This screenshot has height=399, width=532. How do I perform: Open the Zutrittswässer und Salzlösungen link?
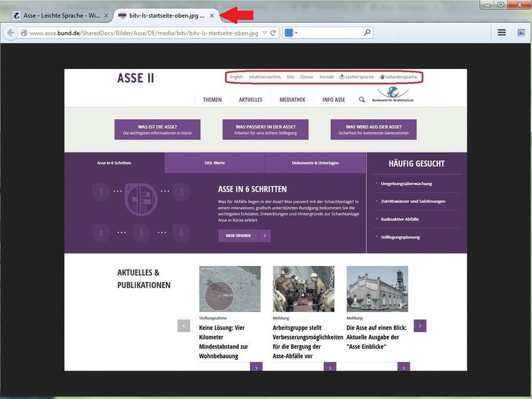412,201
